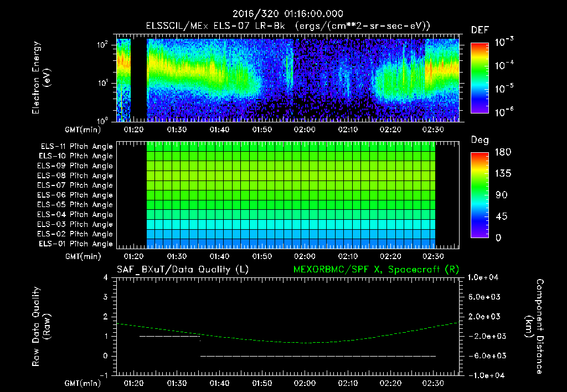Click the green MEXORBMC/SPF X, Spacecraft (R) title

pos(376,270)
